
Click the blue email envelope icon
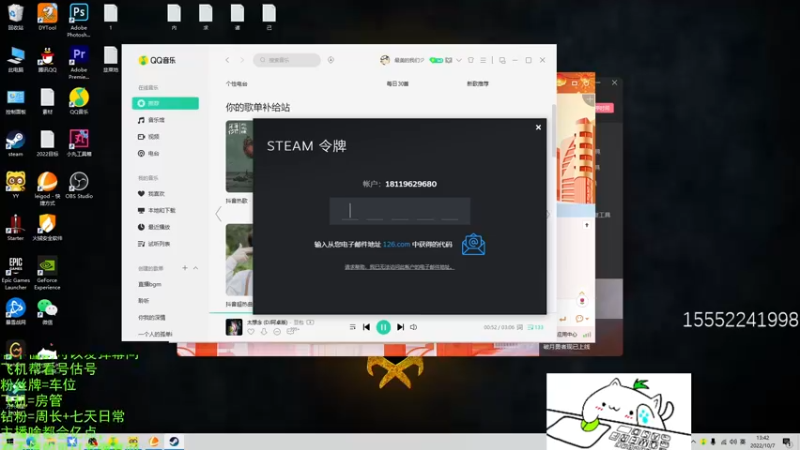pyautogui.click(x=473, y=244)
